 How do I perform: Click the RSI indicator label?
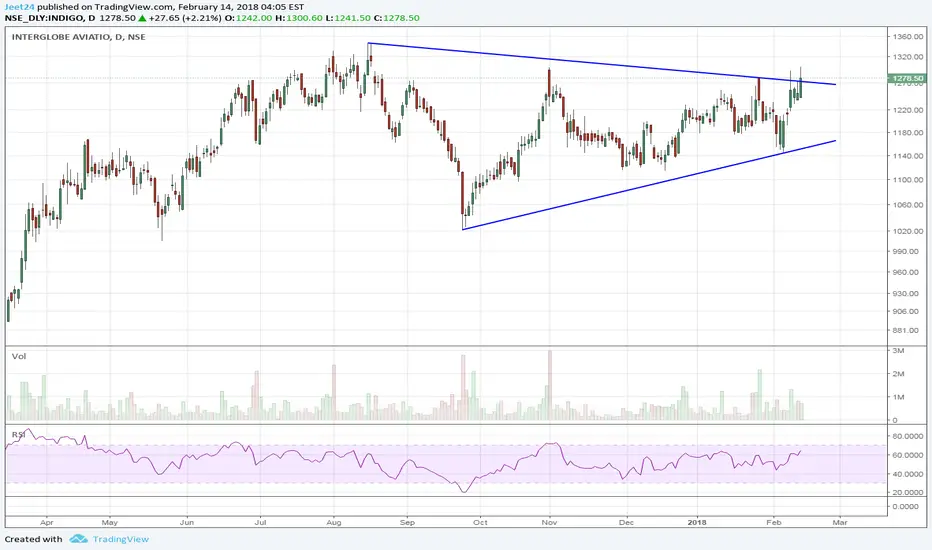[18, 435]
